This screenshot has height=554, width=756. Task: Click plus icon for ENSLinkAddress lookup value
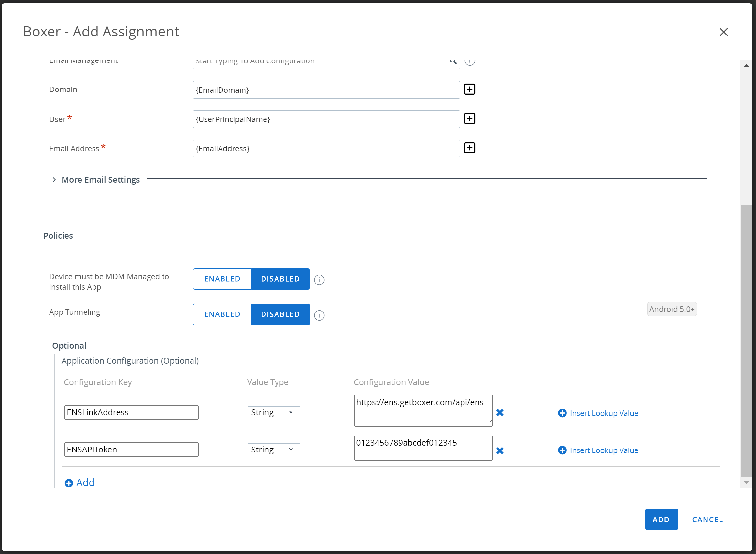point(562,413)
